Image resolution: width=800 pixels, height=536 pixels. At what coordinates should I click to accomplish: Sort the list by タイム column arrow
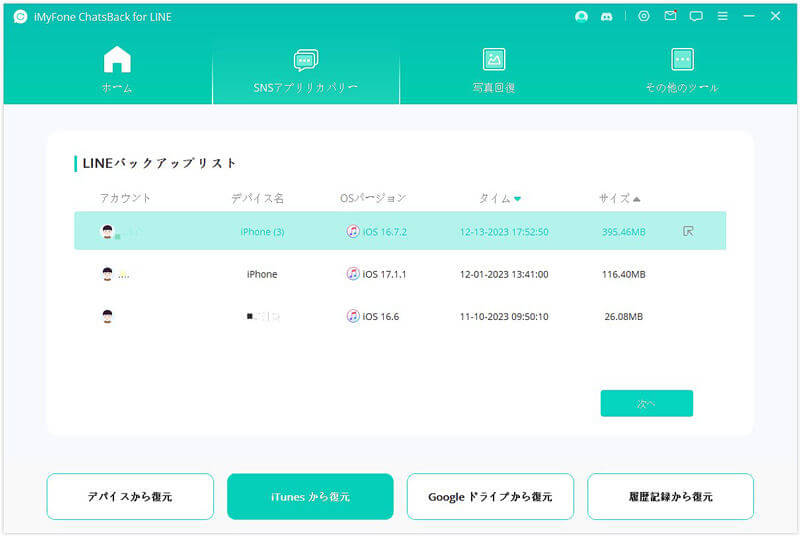tap(517, 199)
